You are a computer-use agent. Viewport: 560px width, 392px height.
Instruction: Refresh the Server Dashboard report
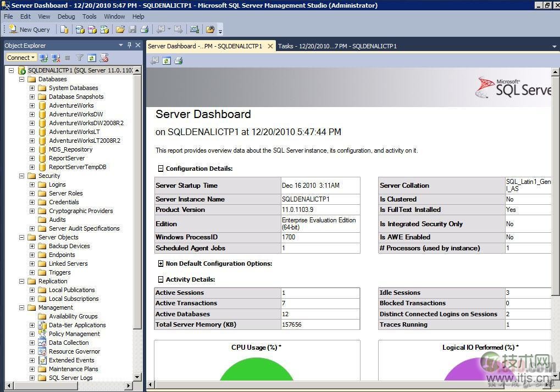click(x=167, y=61)
